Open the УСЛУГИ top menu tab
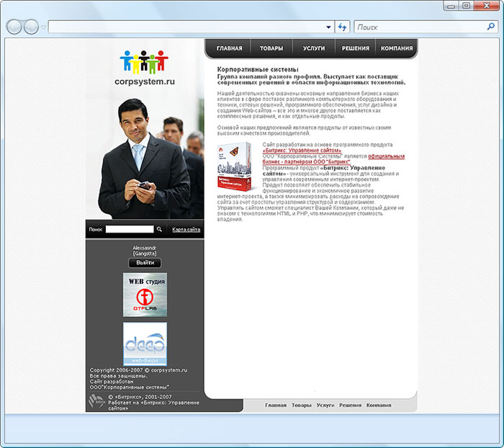 (314, 48)
